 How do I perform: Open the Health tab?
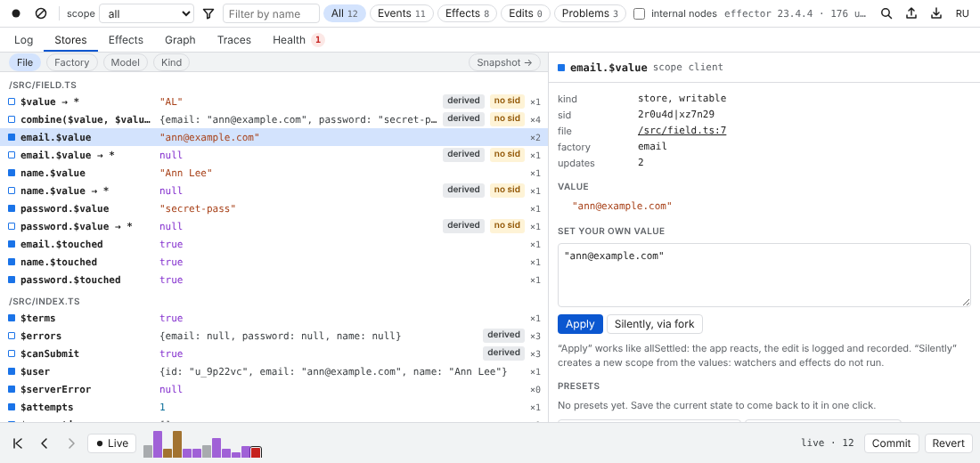(x=298, y=40)
